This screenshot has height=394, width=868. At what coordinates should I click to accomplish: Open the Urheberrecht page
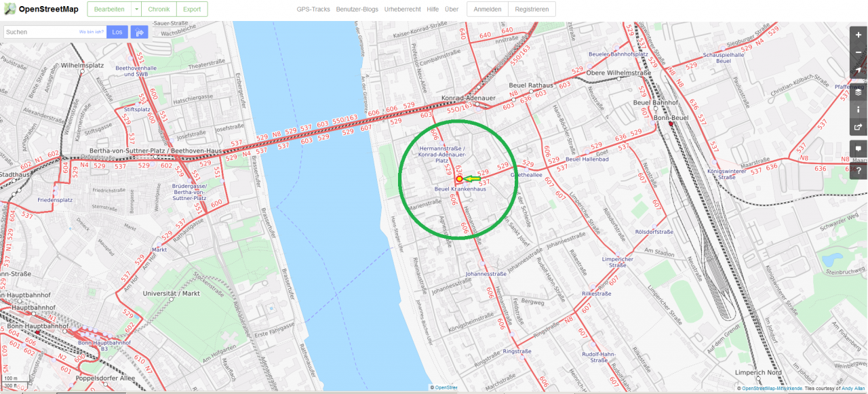[402, 9]
